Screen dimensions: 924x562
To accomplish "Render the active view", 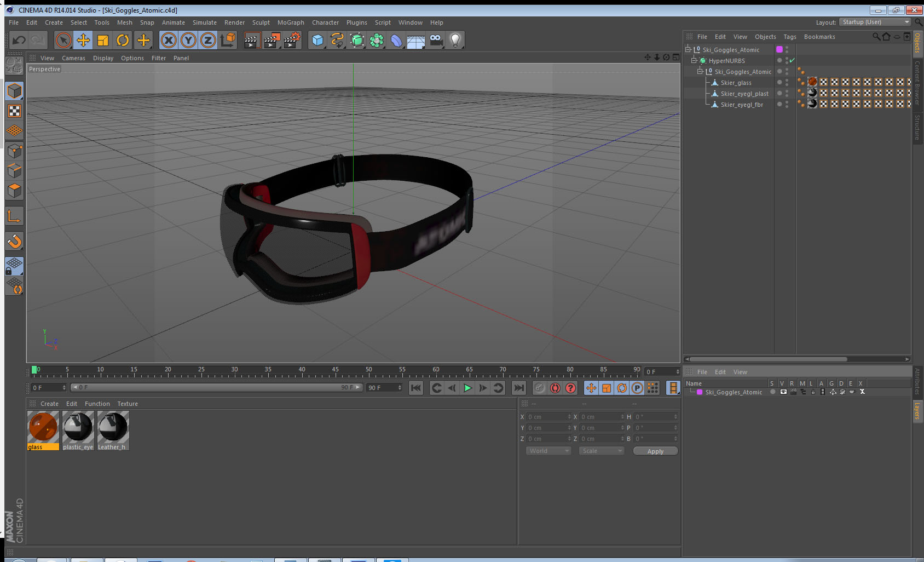I will pyautogui.click(x=251, y=40).
